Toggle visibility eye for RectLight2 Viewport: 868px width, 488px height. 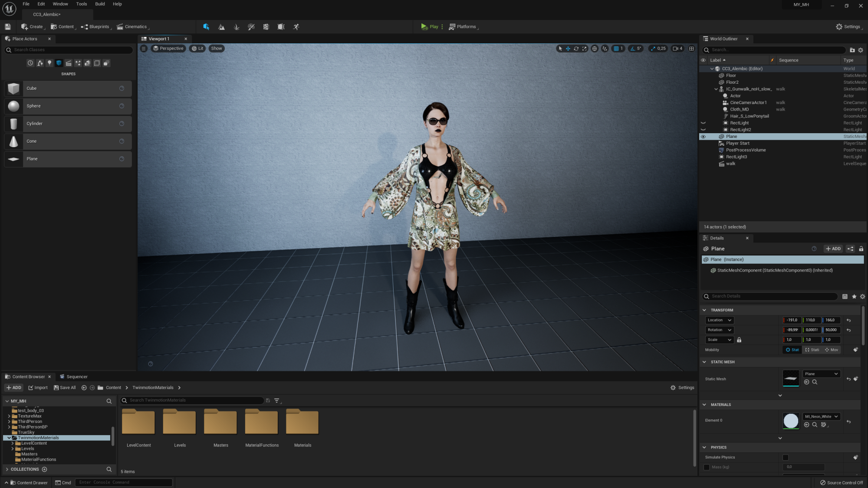(x=704, y=130)
